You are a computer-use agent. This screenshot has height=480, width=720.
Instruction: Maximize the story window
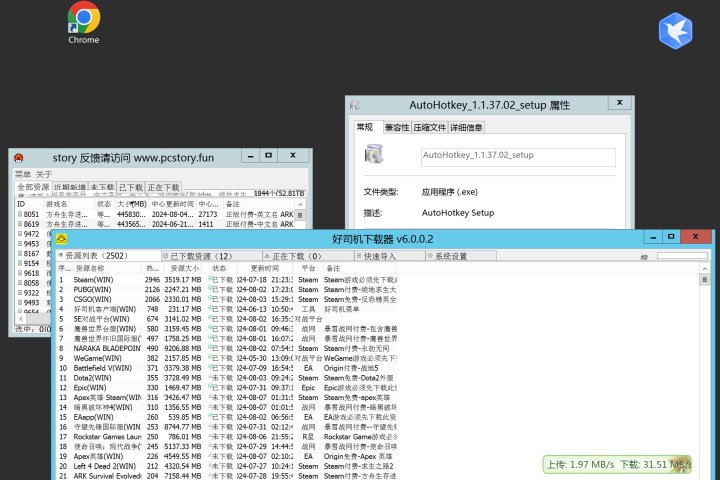tap(268, 156)
